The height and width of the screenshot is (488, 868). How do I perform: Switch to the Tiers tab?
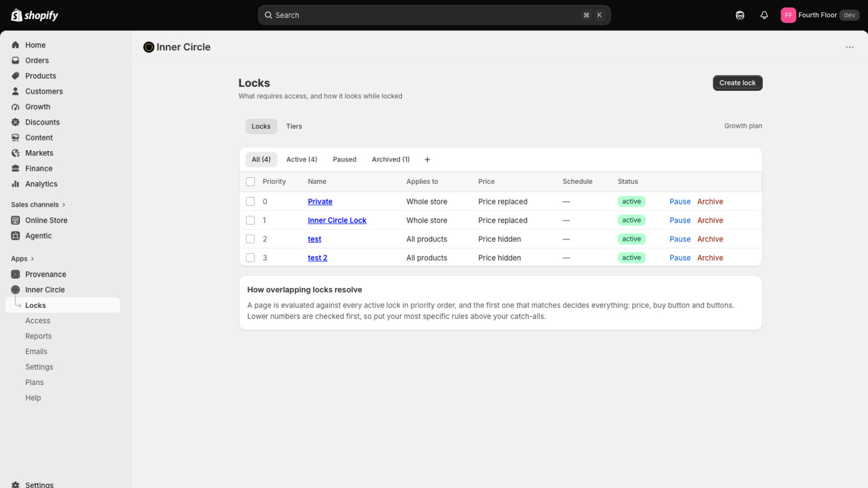point(294,126)
